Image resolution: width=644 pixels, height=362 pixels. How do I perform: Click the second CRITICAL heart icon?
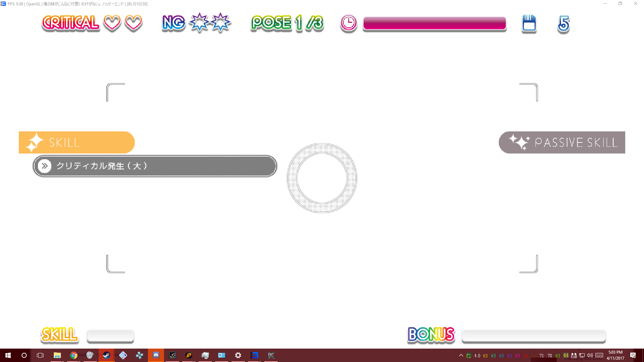(133, 23)
